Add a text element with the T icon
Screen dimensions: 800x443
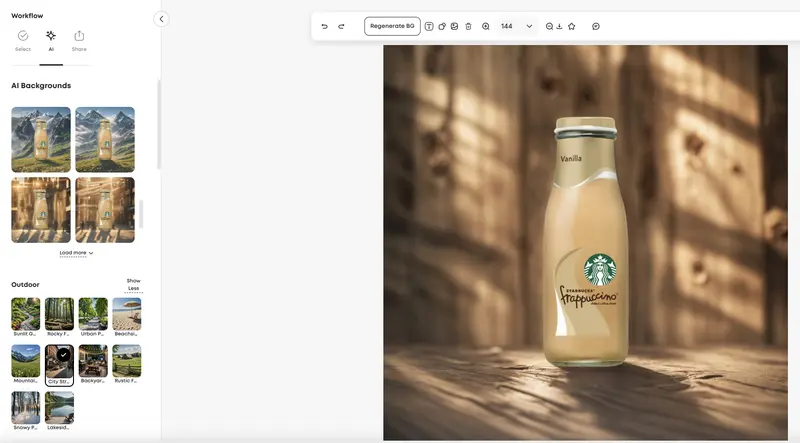pos(429,26)
